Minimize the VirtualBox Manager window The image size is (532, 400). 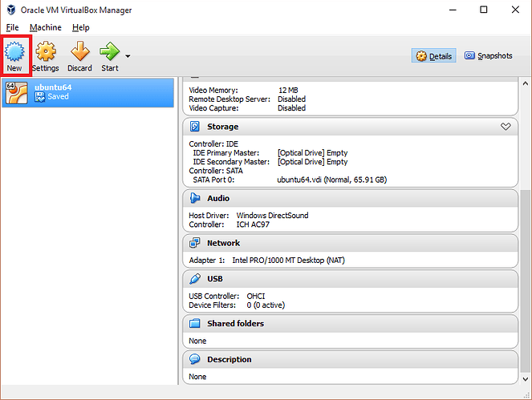(453, 10)
